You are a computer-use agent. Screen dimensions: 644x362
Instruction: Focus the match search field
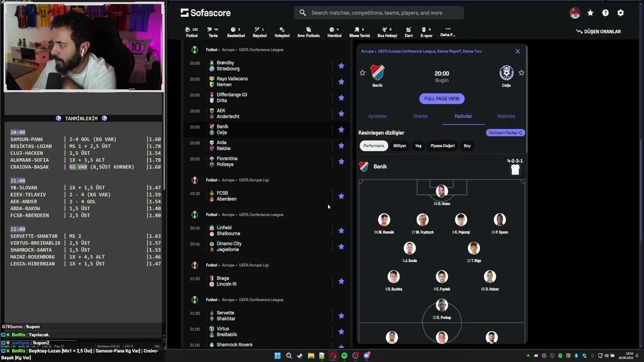point(379,13)
